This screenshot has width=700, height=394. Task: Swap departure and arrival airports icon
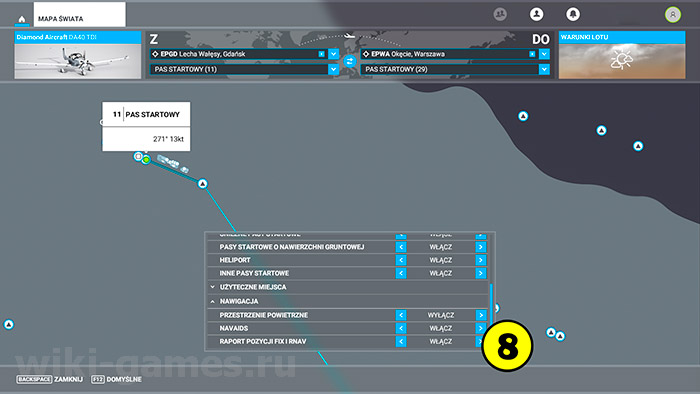coord(350,61)
